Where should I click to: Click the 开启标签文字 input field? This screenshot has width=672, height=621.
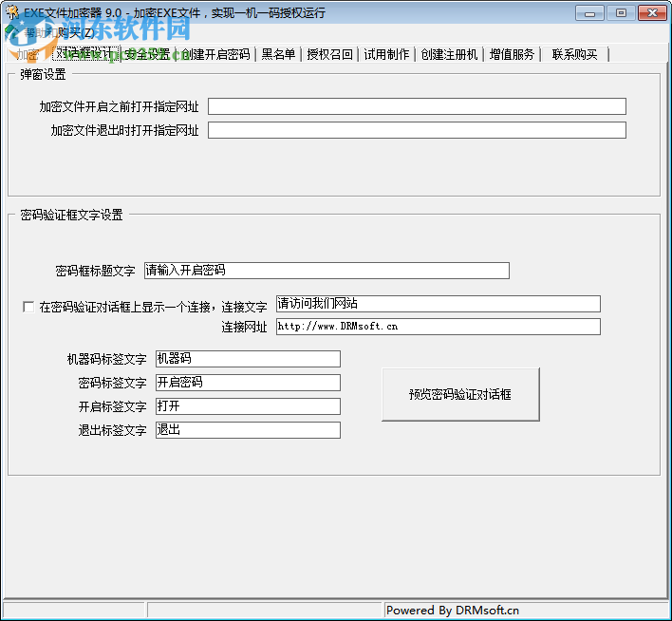248,406
